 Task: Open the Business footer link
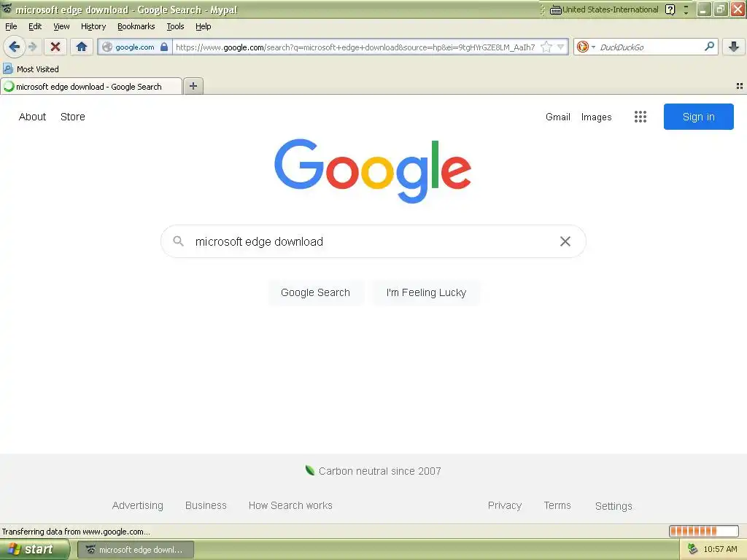tap(206, 505)
